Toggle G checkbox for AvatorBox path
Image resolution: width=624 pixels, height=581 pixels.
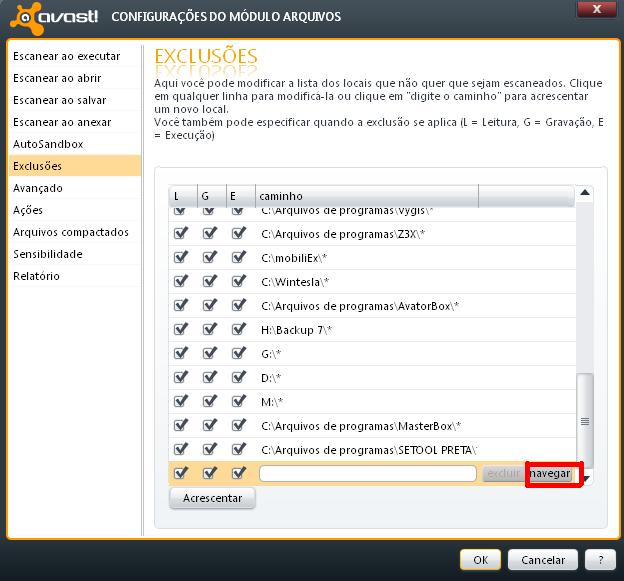tap(210, 305)
